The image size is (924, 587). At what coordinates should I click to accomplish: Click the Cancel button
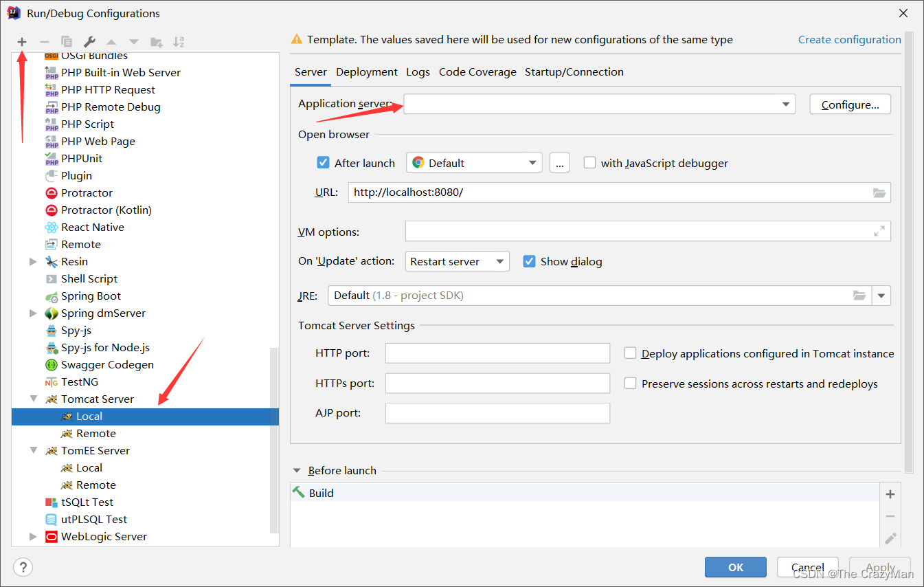[808, 567]
